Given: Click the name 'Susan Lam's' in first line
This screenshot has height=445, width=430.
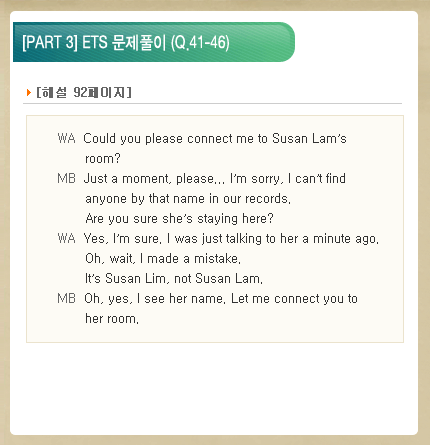Looking at the screenshot, I should [309, 138].
